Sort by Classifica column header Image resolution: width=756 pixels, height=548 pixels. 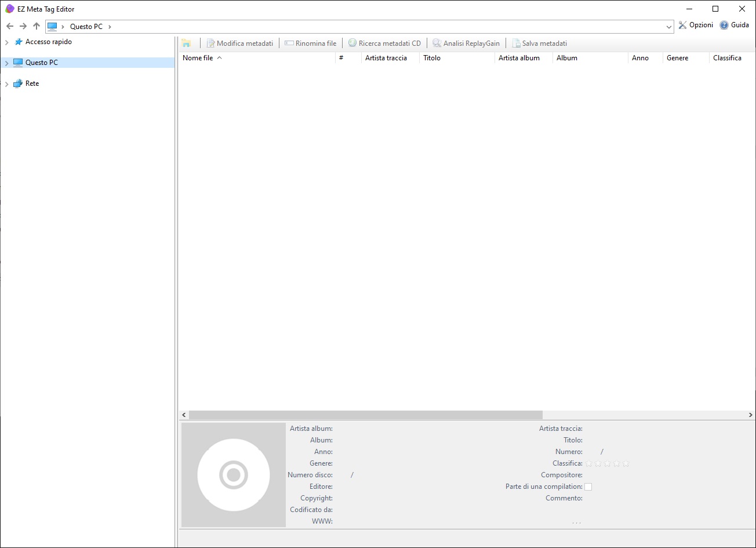732,58
